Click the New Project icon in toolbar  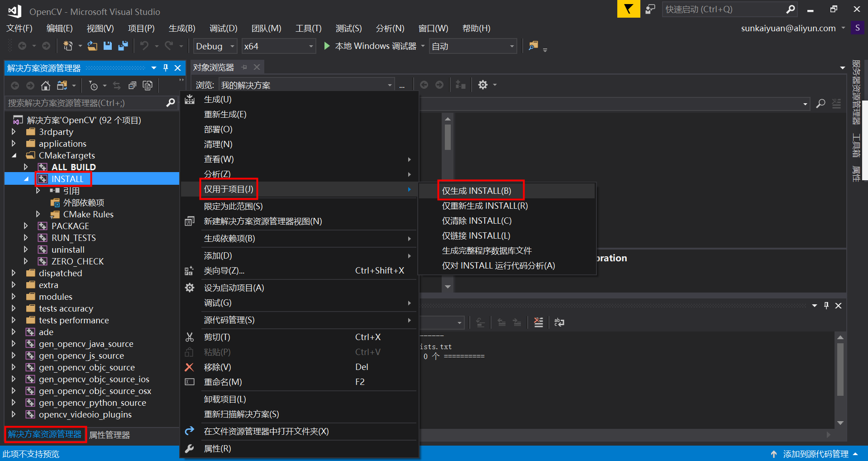pos(68,46)
